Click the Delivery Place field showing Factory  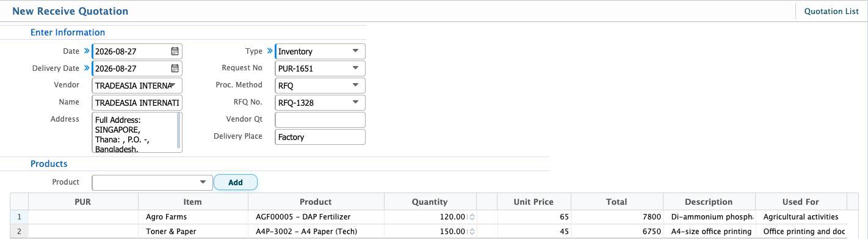(320, 137)
